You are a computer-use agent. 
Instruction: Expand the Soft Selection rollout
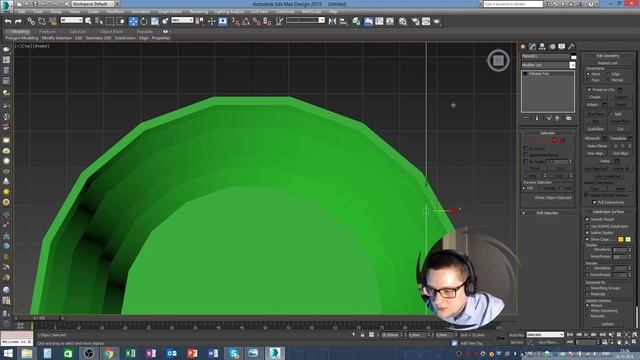click(x=547, y=213)
